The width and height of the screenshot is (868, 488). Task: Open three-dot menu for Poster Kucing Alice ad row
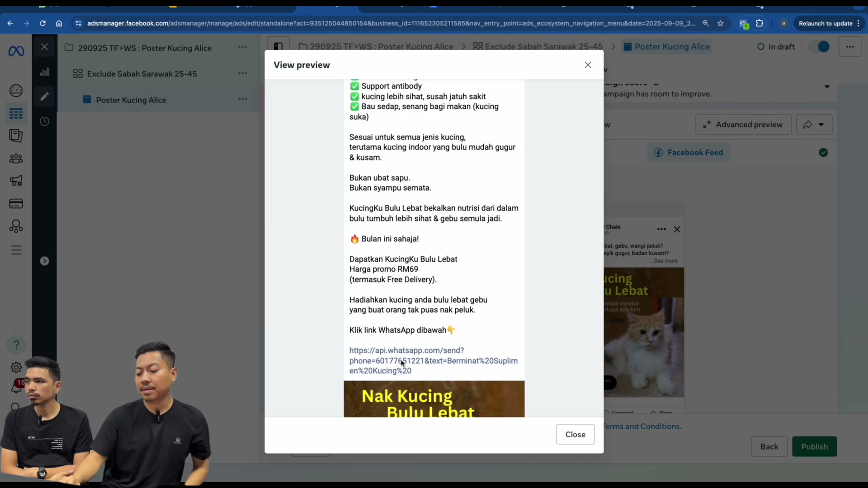[x=243, y=99]
